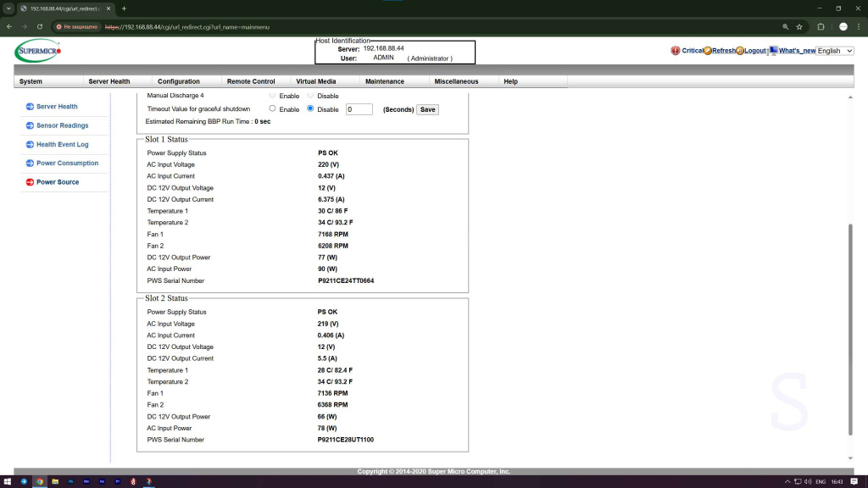Click the Supermicro logo
The width and height of the screenshot is (868, 488).
(37, 52)
